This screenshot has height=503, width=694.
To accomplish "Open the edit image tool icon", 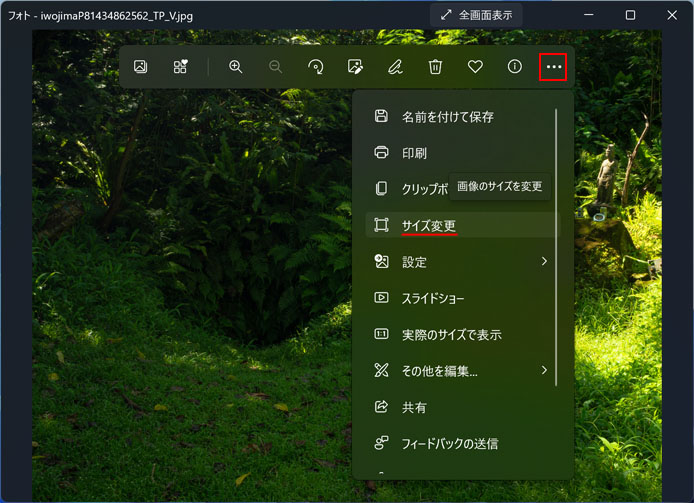I will (x=355, y=67).
